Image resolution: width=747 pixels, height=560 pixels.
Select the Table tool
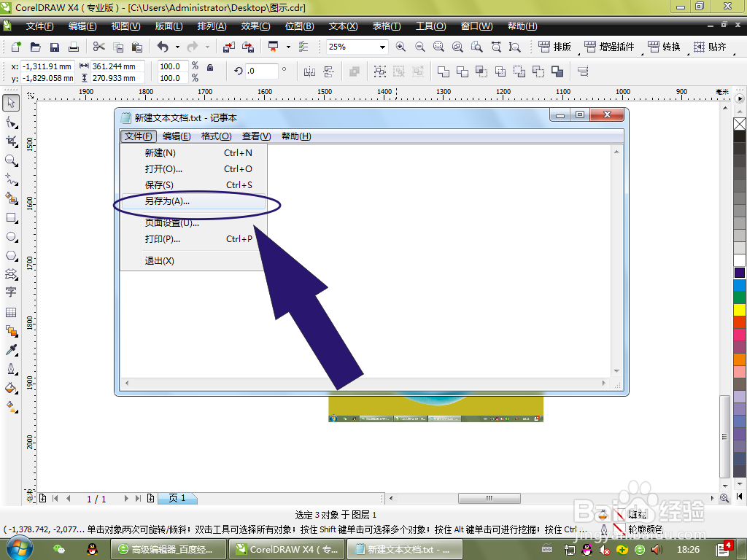click(11, 312)
